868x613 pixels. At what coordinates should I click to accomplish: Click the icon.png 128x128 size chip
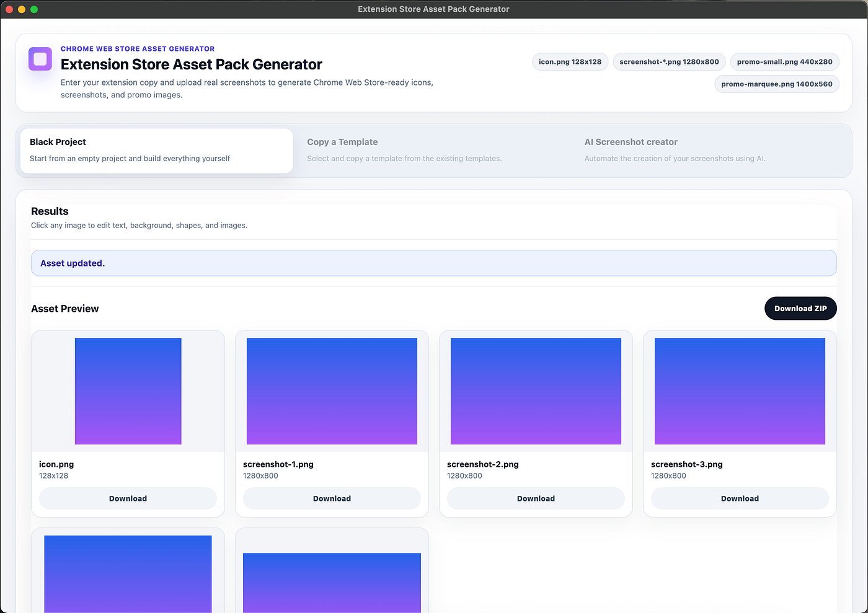570,62
